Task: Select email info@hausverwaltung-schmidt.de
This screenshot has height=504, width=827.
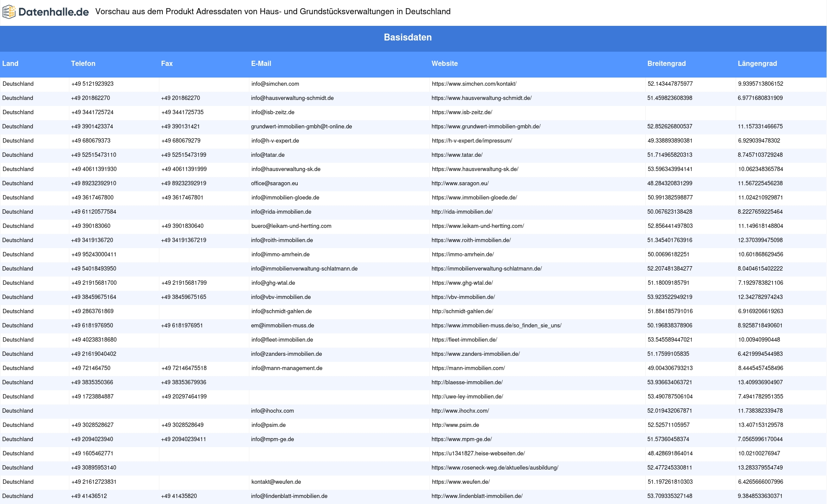Action: (x=292, y=98)
